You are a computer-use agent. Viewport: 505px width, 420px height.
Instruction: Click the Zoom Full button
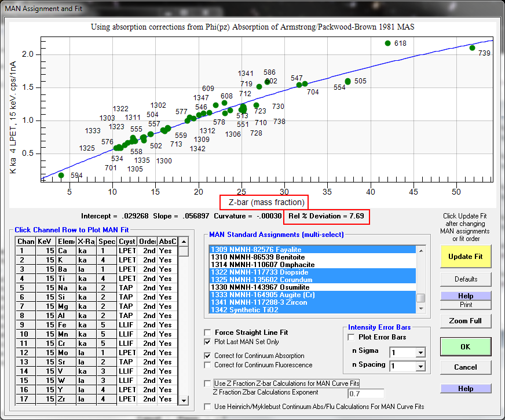[466, 320]
